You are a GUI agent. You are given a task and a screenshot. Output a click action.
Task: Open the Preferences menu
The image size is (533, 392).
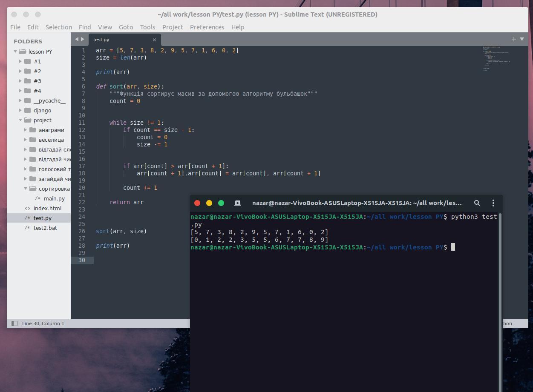207,27
